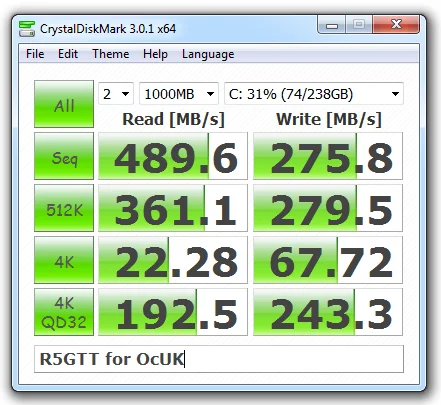Click the Read [MB/s] column header

(x=173, y=119)
